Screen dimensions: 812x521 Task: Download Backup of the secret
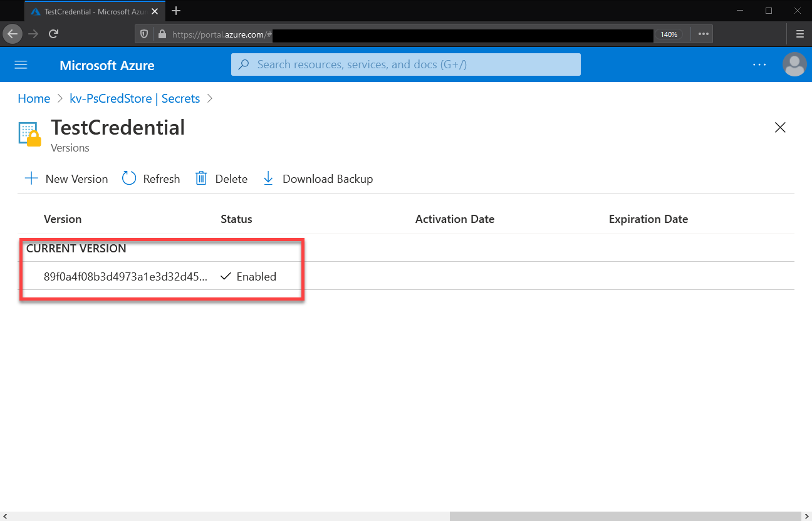(318, 178)
